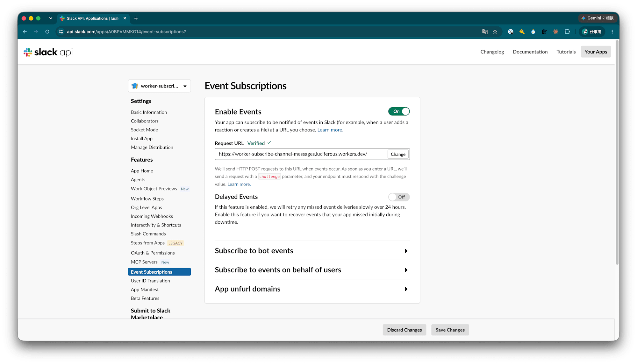Click the orange starburst extension icon
This screenshot has width=637, height=364.
(556, 32)
